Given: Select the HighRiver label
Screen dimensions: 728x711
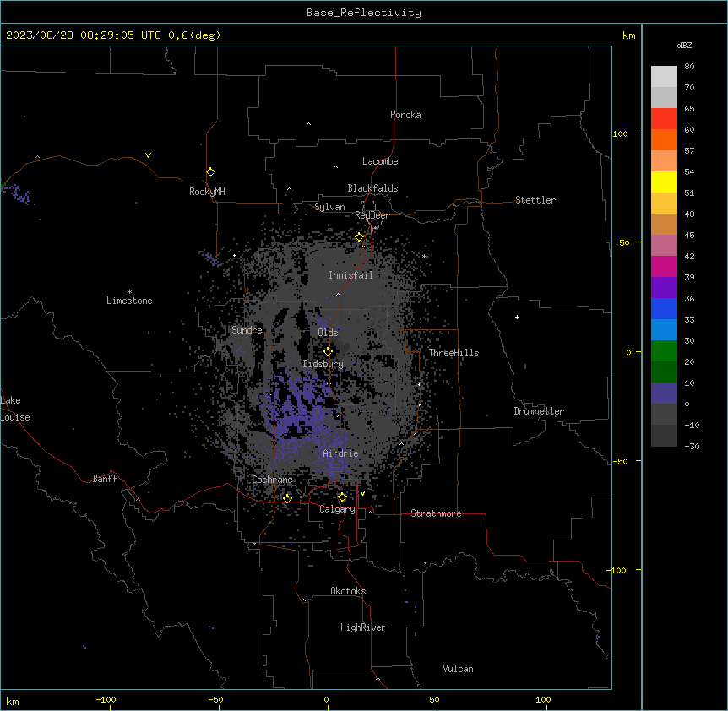Looking at the screenshot, I should [x=363, y=627].
